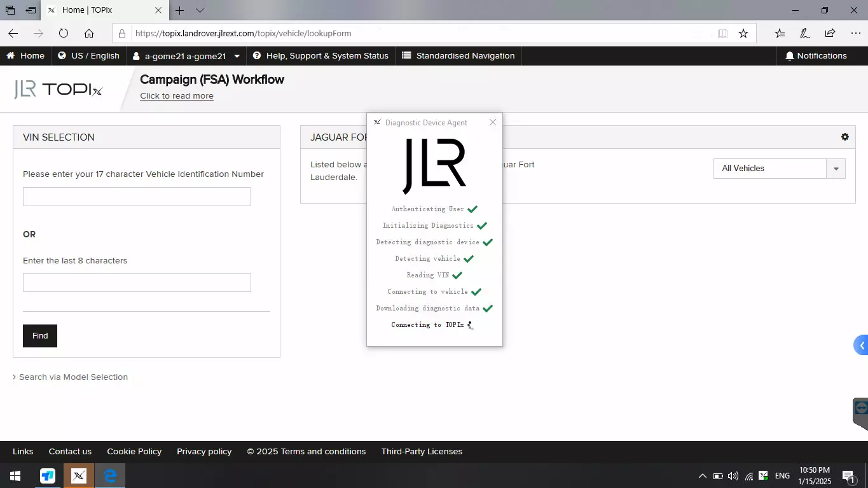Open the All Vehicles dropdown
The height and width of the screenshot is (488, 868).
click(x=779, y=169)
